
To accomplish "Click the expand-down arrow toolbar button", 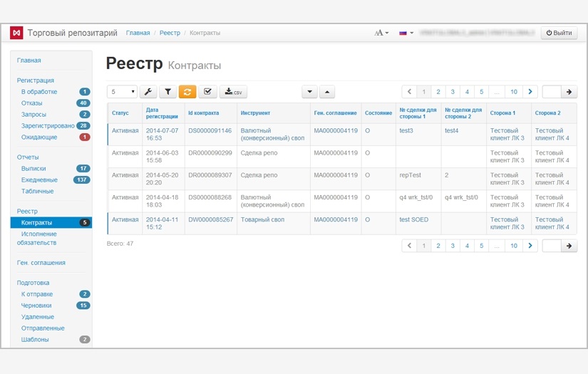I will (310, 92).
